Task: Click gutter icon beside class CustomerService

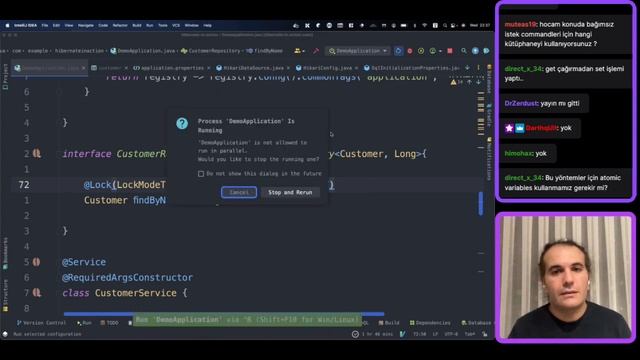Action: point(37,293)
